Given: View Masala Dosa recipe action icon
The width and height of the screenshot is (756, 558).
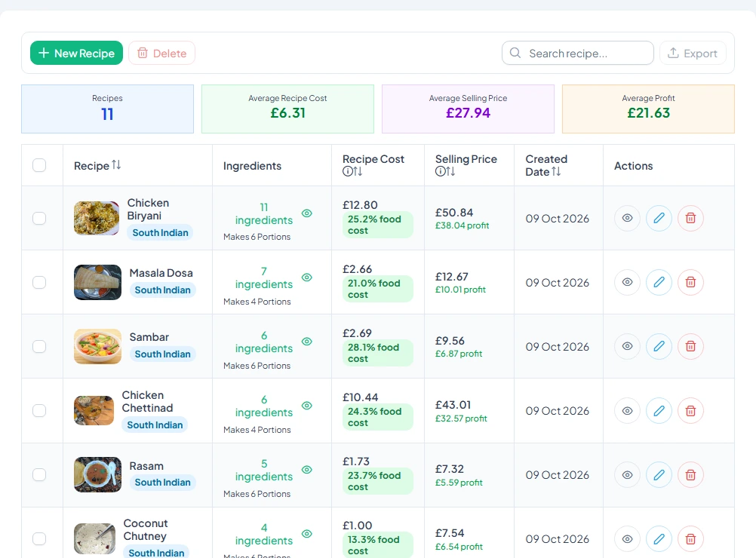Looking at the screenshot, I should pyautogui.click(x=627, y=282).
